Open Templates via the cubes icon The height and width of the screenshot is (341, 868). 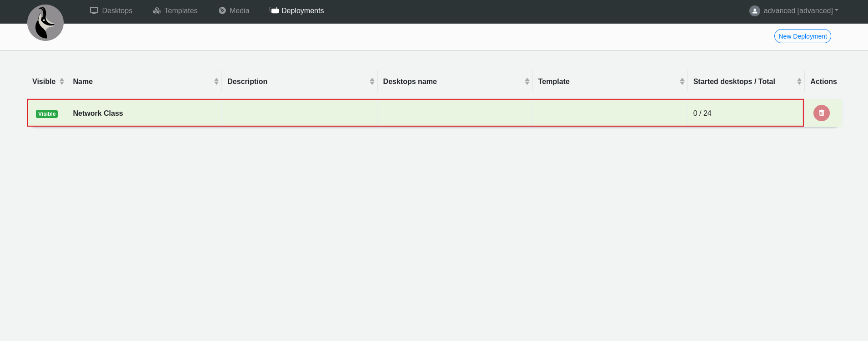(157, 10)
